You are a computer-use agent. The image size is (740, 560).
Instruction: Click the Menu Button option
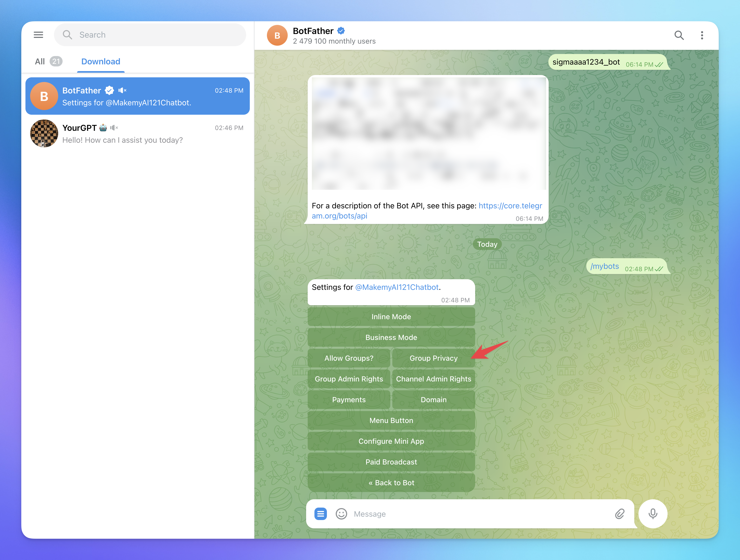click(x=391, y=420)
